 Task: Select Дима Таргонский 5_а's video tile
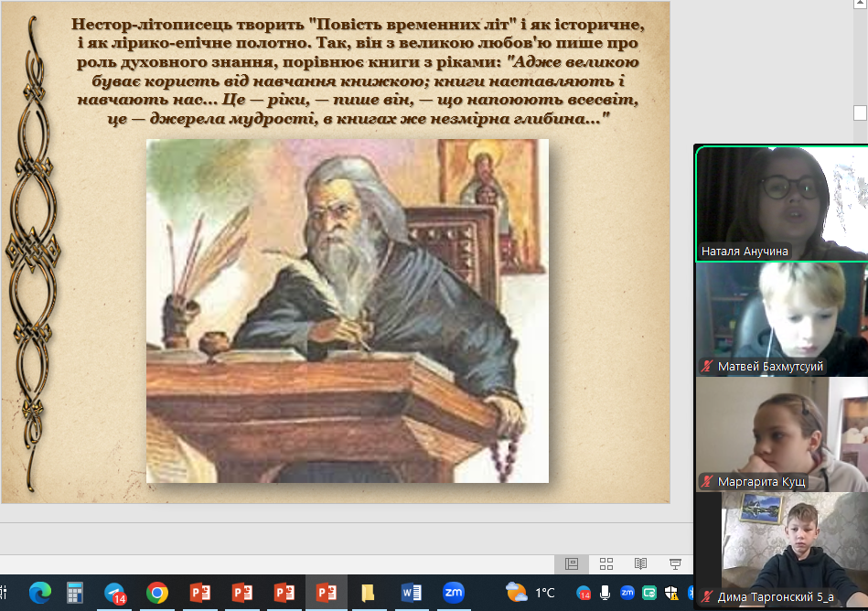(782, 550)
